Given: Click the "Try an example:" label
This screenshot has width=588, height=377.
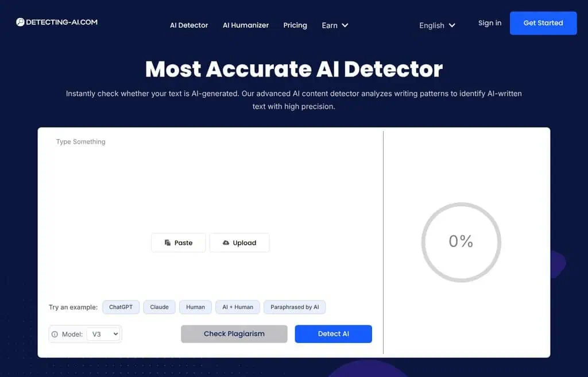Looking at the screenshot, I should click(x=73, y=307).
